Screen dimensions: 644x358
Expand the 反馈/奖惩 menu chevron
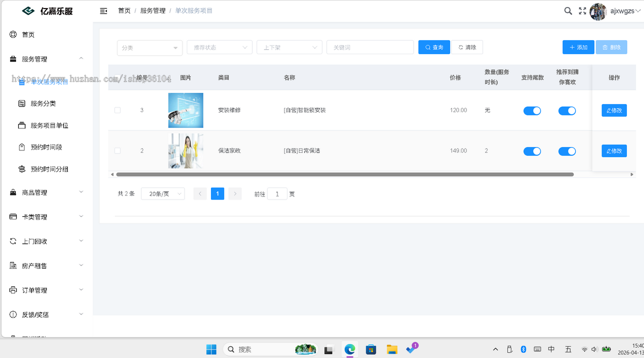point(81,314)
